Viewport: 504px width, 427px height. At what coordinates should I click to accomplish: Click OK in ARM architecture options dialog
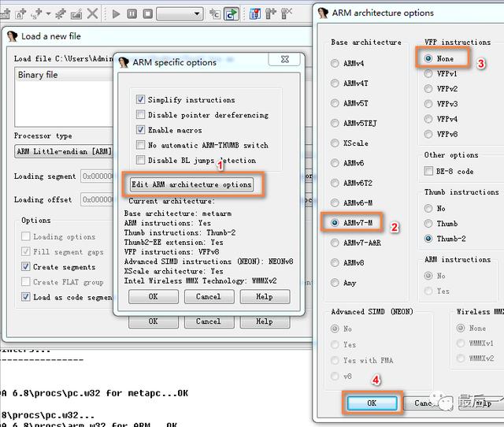(372, 403)
